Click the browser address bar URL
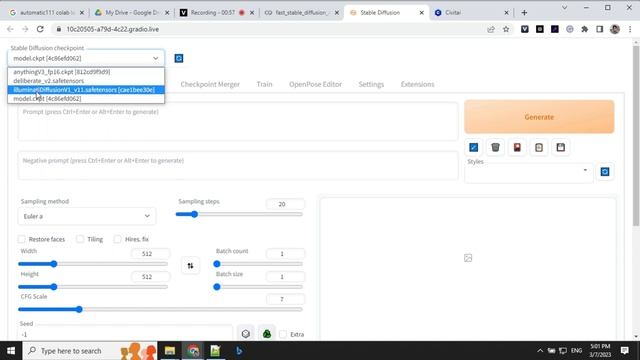The width and height of the screenshot is (640, 360). coord(113,29)
